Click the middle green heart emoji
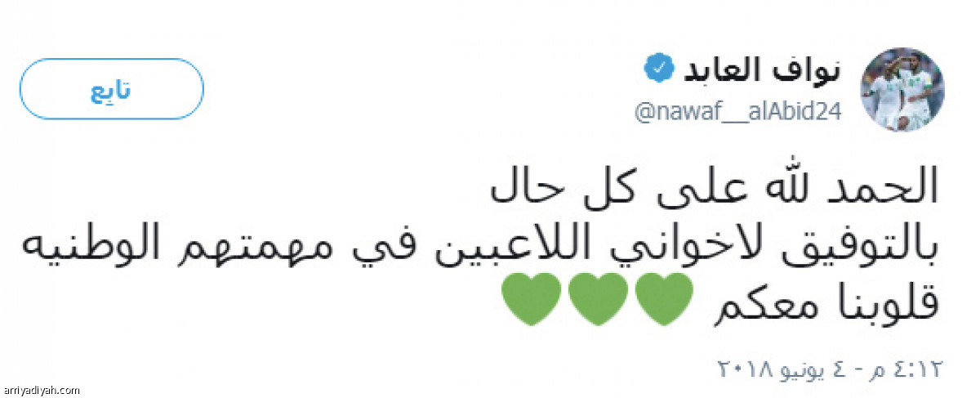980x398 pixels. coord(596,300)
